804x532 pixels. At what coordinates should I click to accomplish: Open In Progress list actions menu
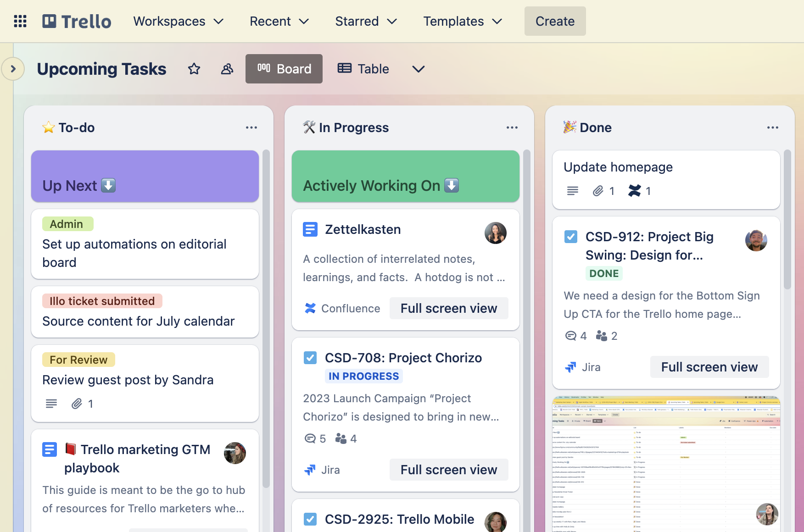512,127
